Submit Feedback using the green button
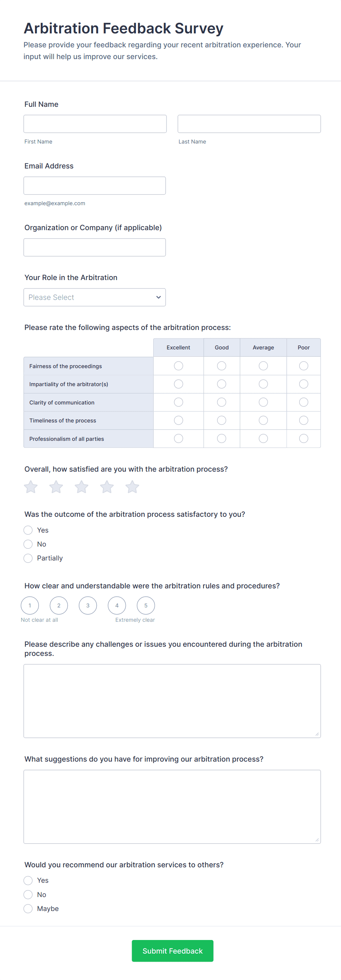This screenshot has height=980, width=341. click(x=172, y=951)
